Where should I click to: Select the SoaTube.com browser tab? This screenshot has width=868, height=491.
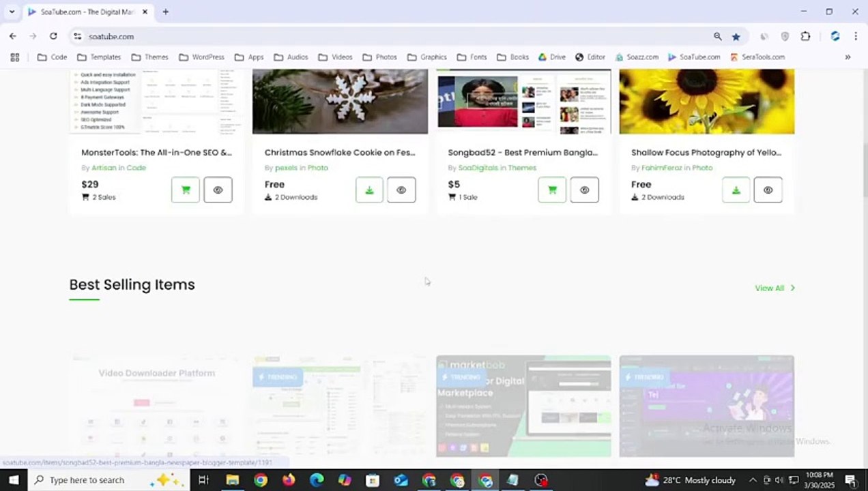coord(89,12)
